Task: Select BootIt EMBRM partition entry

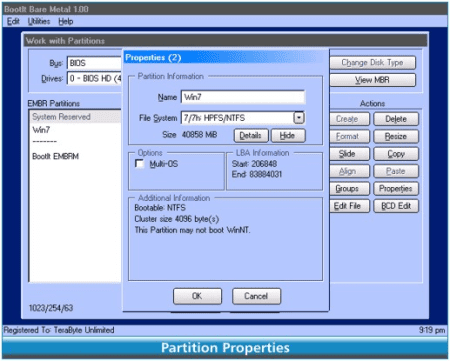Action: [56, 156]
